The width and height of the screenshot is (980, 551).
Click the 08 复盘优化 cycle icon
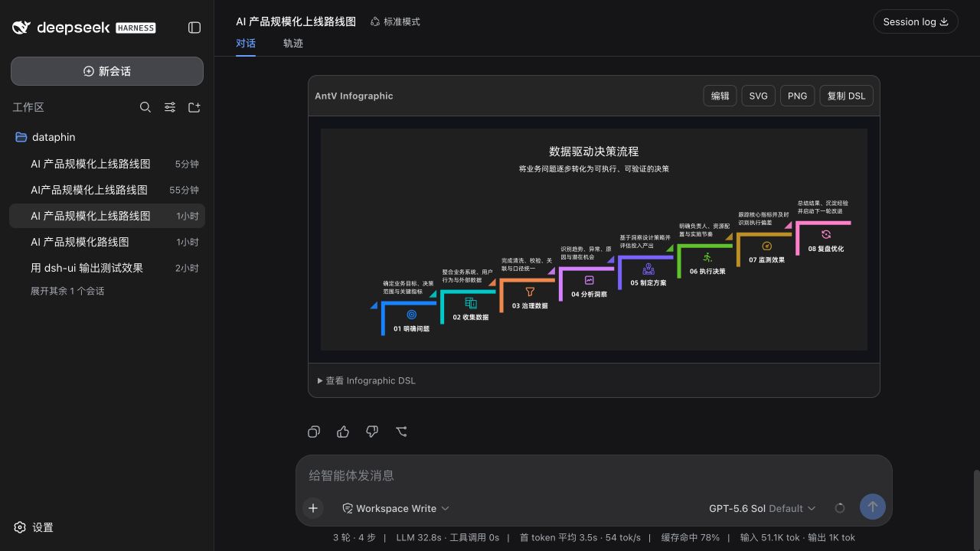point(826,234)
